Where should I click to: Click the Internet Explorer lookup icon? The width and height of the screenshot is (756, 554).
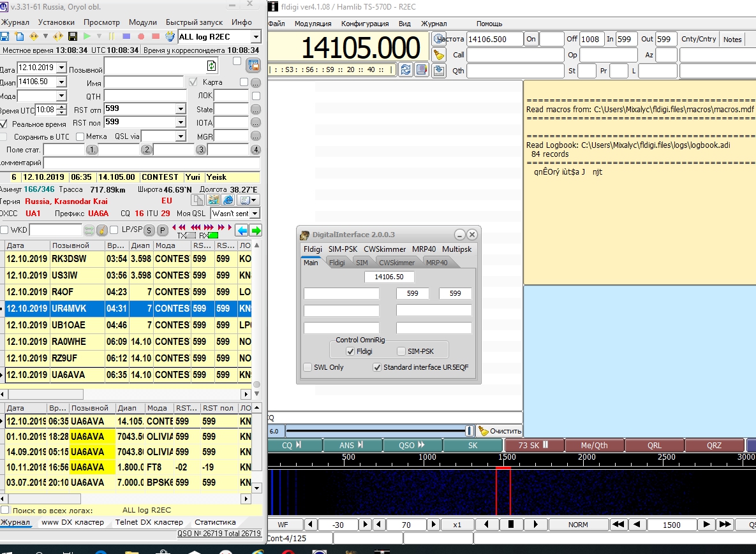(228, 200)
